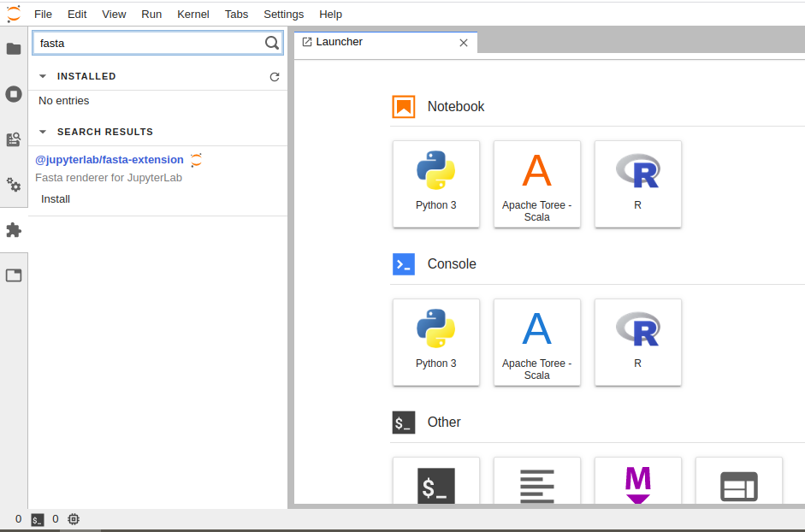Open the @jupyterlab/fasta-extension link
This screenshot has height=532, width=805.
click(110, 160)
